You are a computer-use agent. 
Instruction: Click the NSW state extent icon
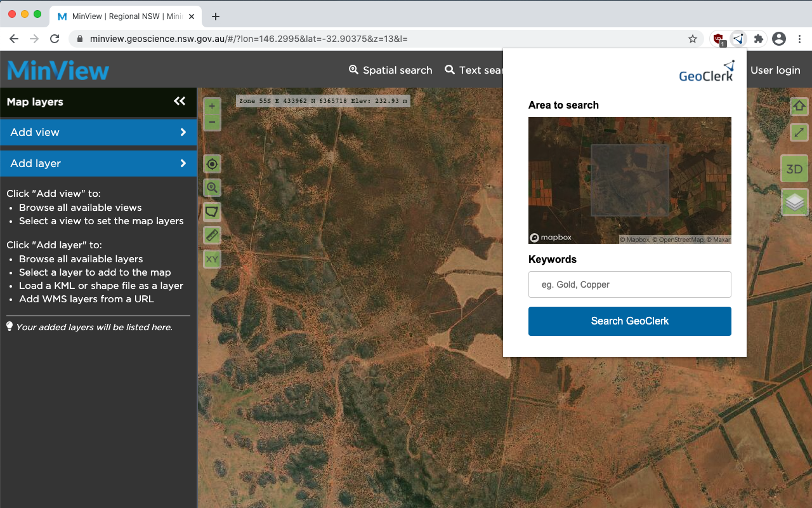pos(212,211)
